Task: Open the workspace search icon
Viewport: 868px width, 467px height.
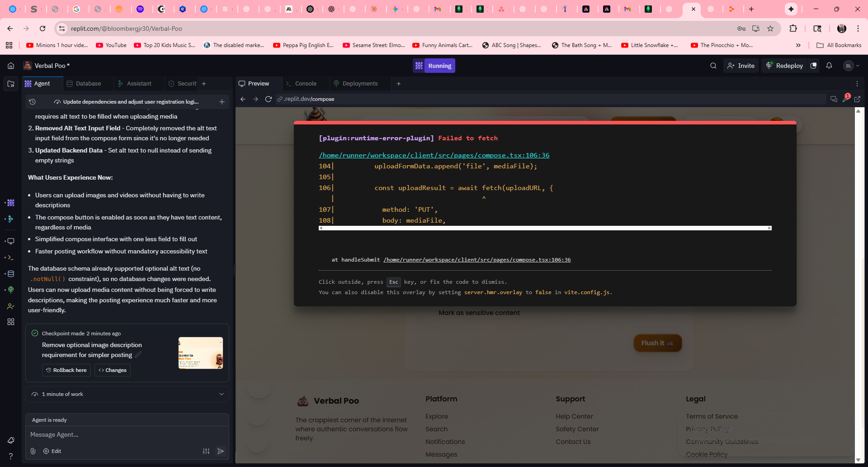Action: click(713, 66)
